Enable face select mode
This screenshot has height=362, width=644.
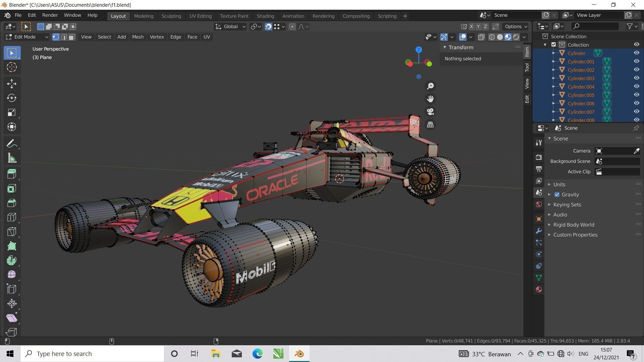(72, 37)
